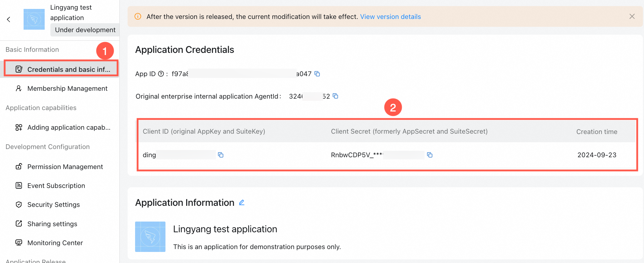Open Monitoring Center
Screen dimensions: 644x263
tap(61, 243)
